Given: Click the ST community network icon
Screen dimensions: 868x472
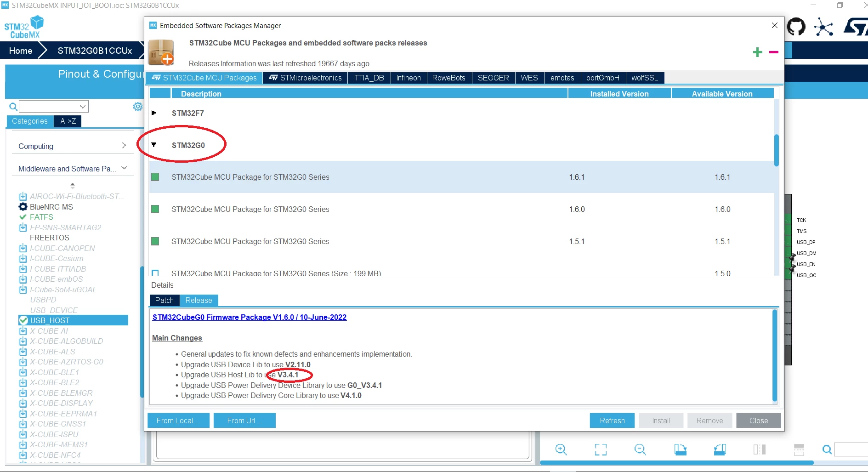Looking at the screenshot, I should [823, 27].
